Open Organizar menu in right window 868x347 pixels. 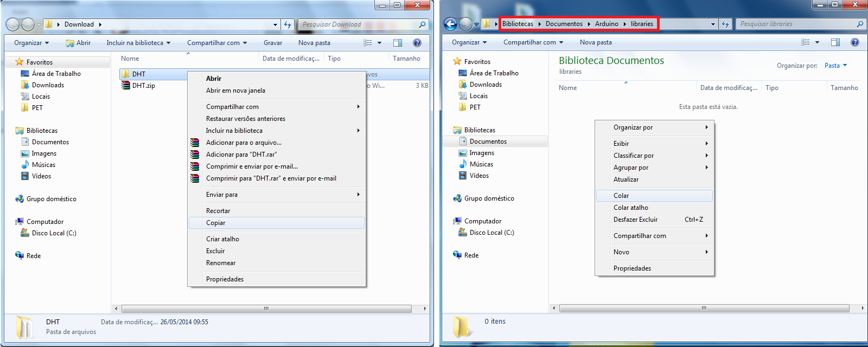(x=469, y=42)
